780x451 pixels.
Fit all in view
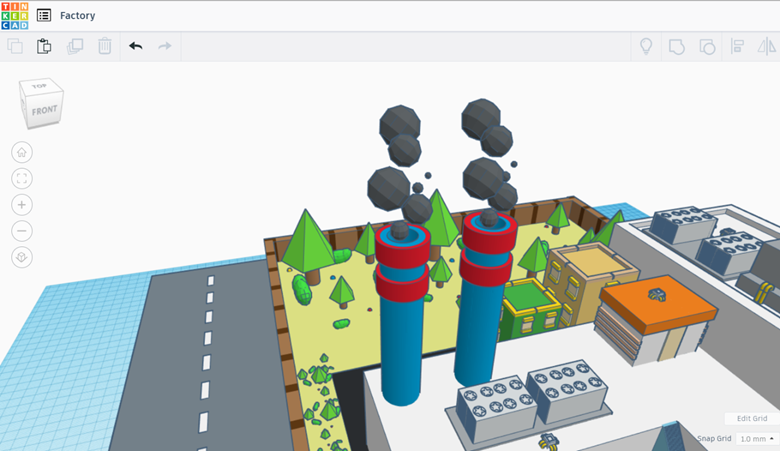point(22,179)
